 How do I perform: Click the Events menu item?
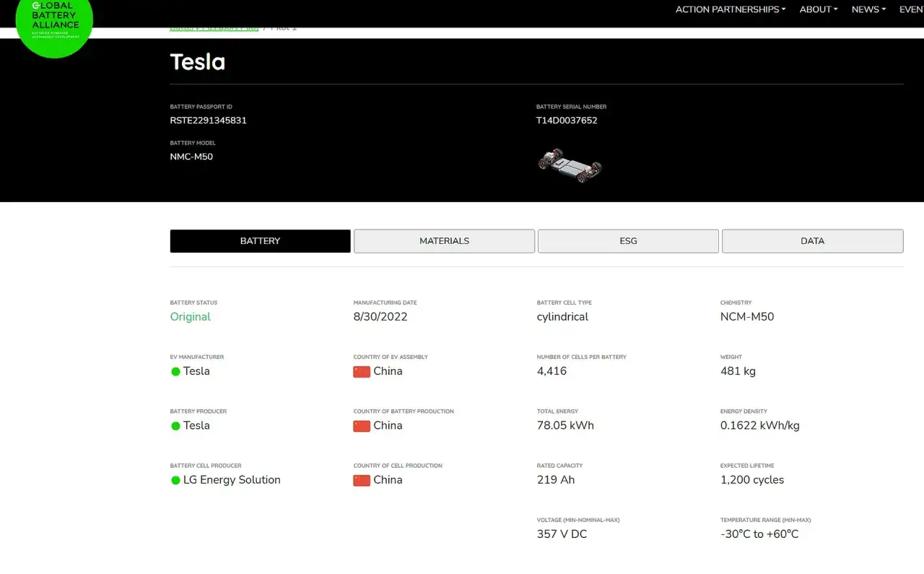pos(911,9)
